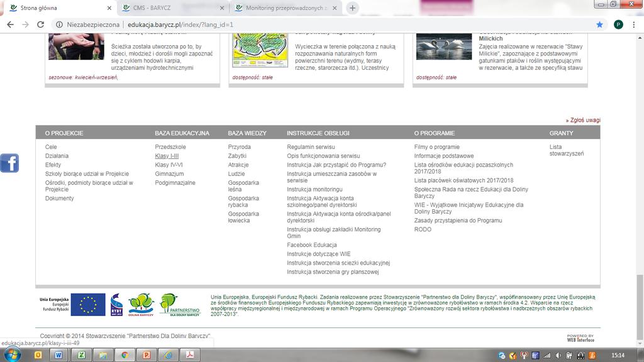Open the Zabytki link
This screenshot has width=644, height=362.
(237, 156)
